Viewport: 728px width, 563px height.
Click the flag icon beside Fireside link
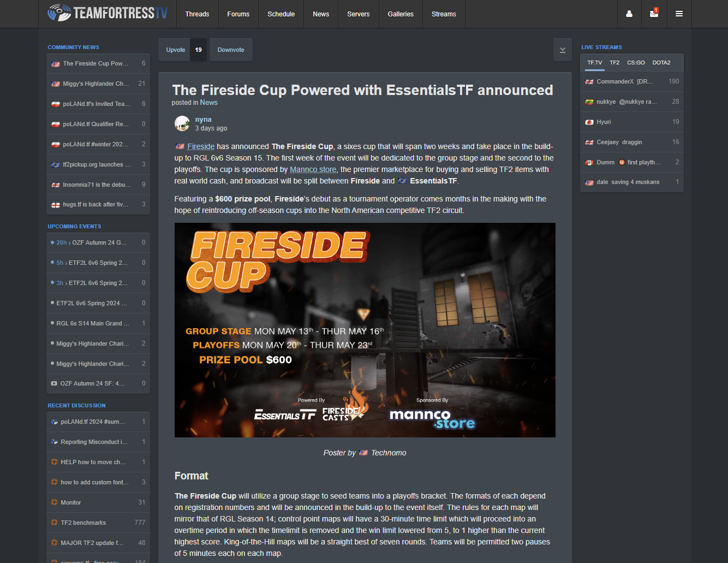click(180, 146)
